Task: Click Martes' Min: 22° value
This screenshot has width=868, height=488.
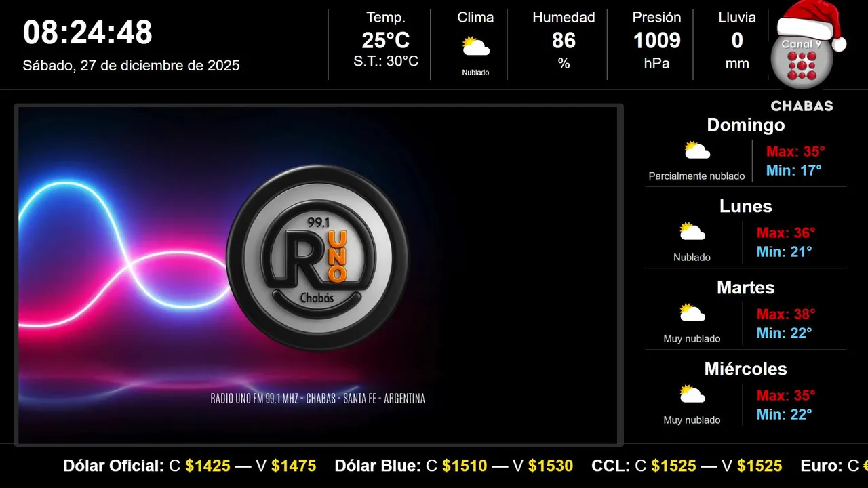Action: pos(784,333)
